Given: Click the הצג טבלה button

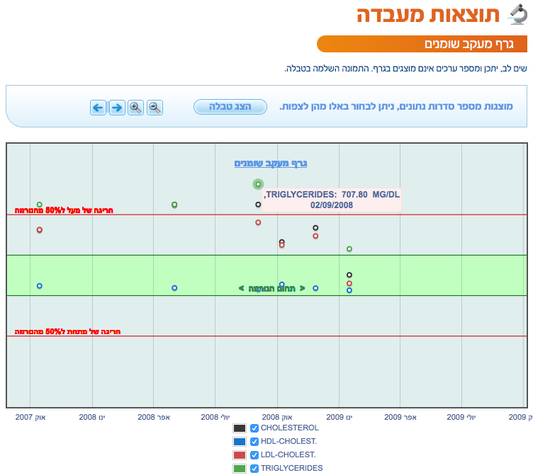Looking at the screenshot, I should click(230, 107).
